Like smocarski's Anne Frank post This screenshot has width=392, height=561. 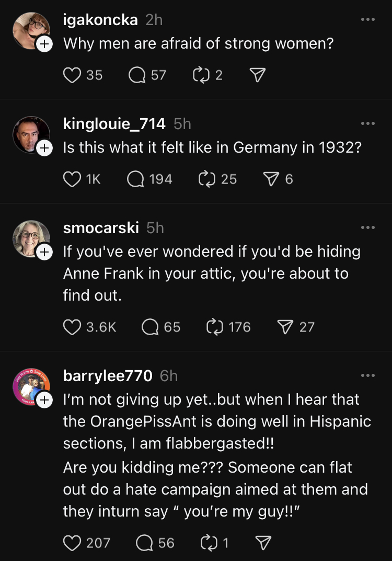click(72, 327)
